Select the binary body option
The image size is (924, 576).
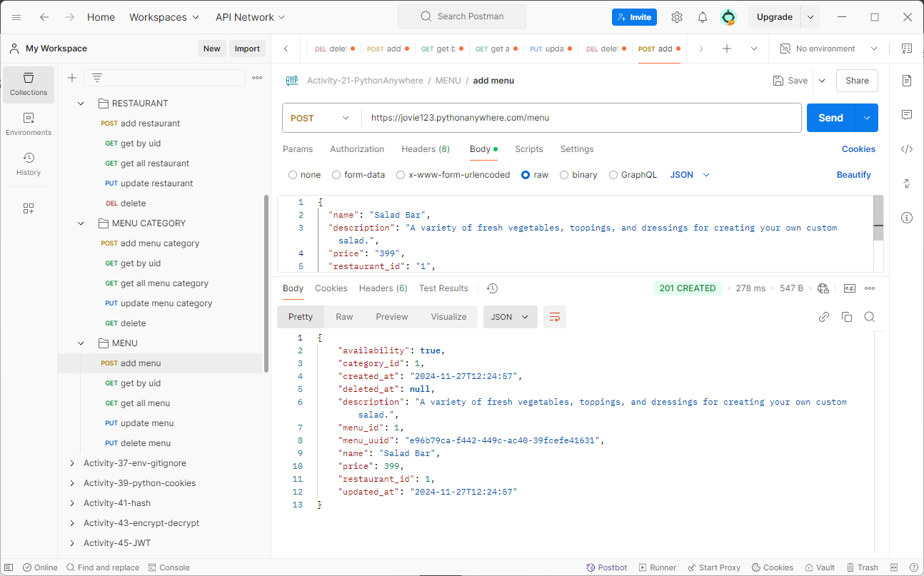(578, 175)
